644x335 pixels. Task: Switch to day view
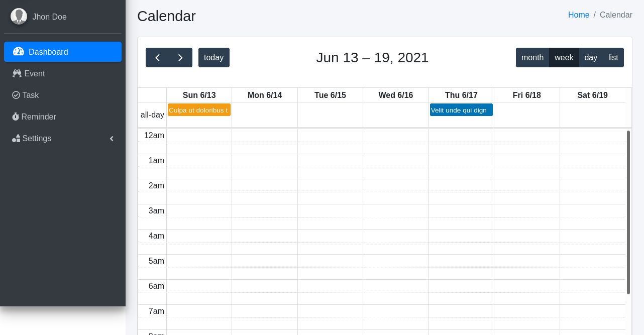coord(591,57)
